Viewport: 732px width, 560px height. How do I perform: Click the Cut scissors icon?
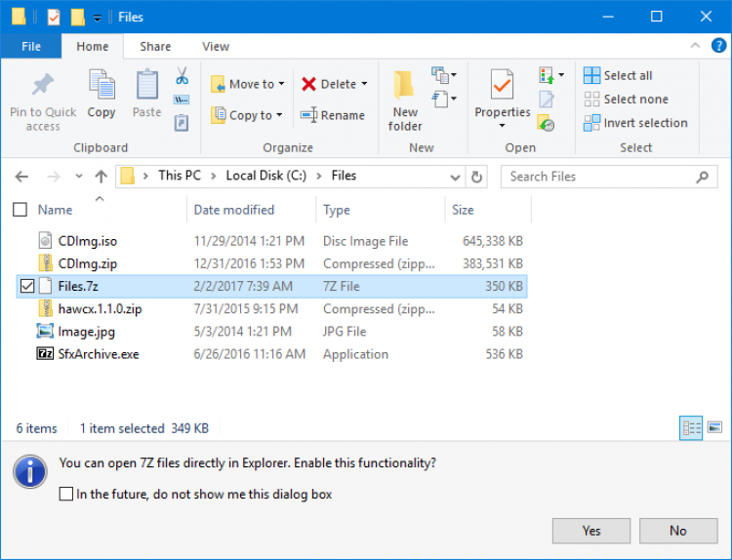coord(182,76)
